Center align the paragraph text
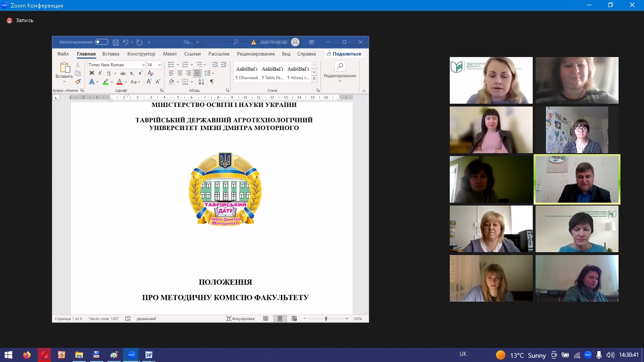Viewport: 644px width, 362px height. click(180, 73)
